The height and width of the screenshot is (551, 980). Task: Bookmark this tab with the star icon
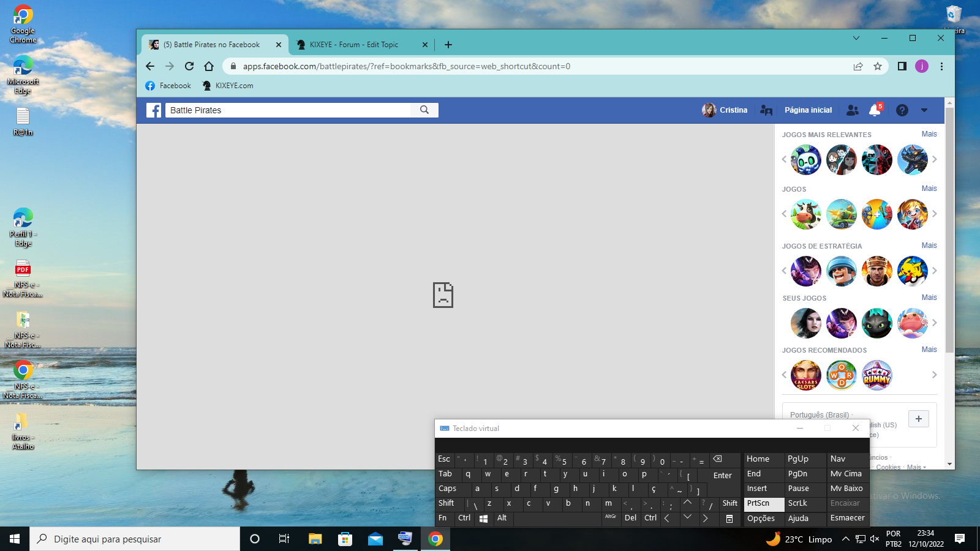click(x=878, y=66)
